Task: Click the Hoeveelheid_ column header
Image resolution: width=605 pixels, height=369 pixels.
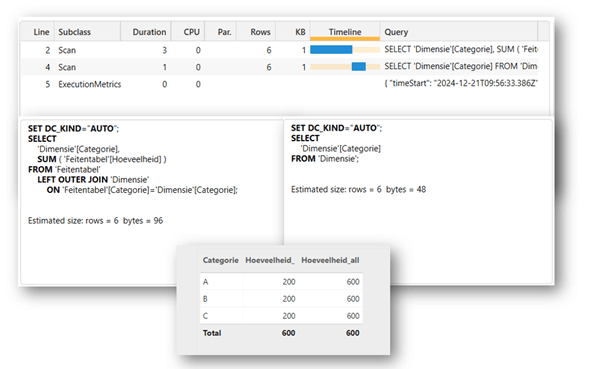Action: click(x=270, y=260)
